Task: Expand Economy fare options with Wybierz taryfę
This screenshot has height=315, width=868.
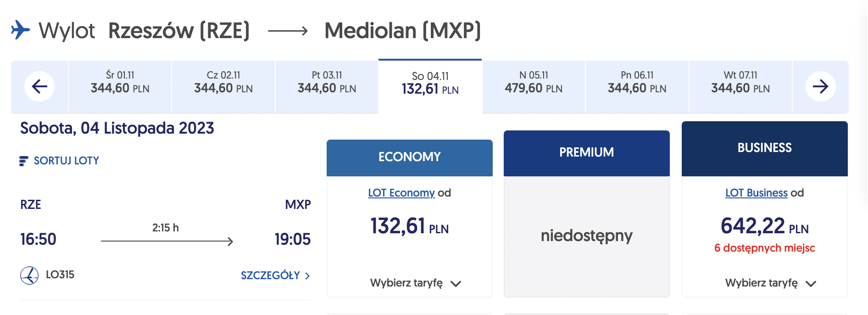Action: 415,283
